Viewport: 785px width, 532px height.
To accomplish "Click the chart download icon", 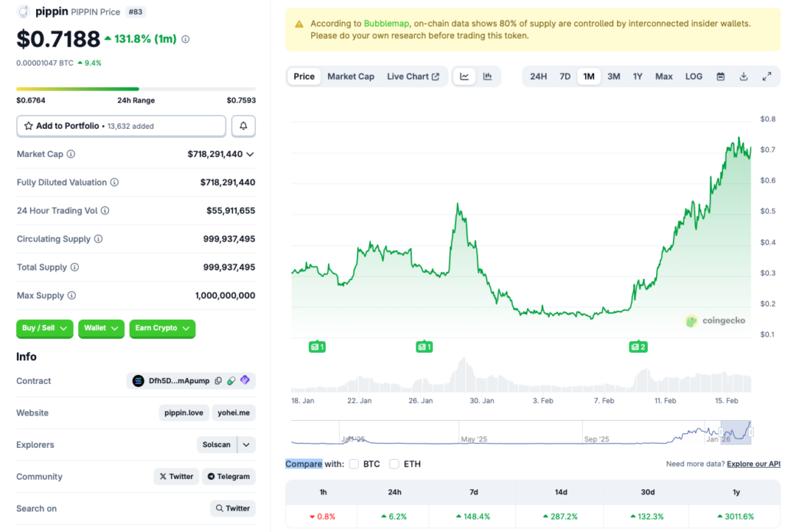I will pyautogui.click(x=743, y=76).
